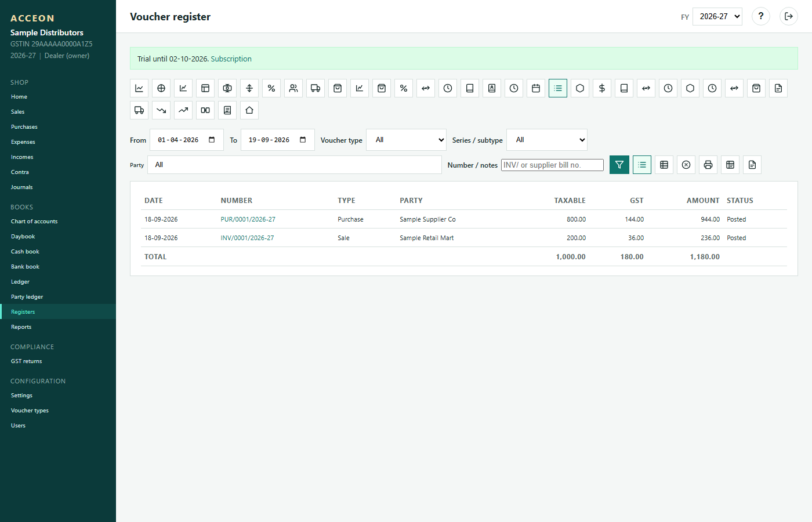812x522 pixels.
Task: Click the Party filter field
Action: coord(295,165)
